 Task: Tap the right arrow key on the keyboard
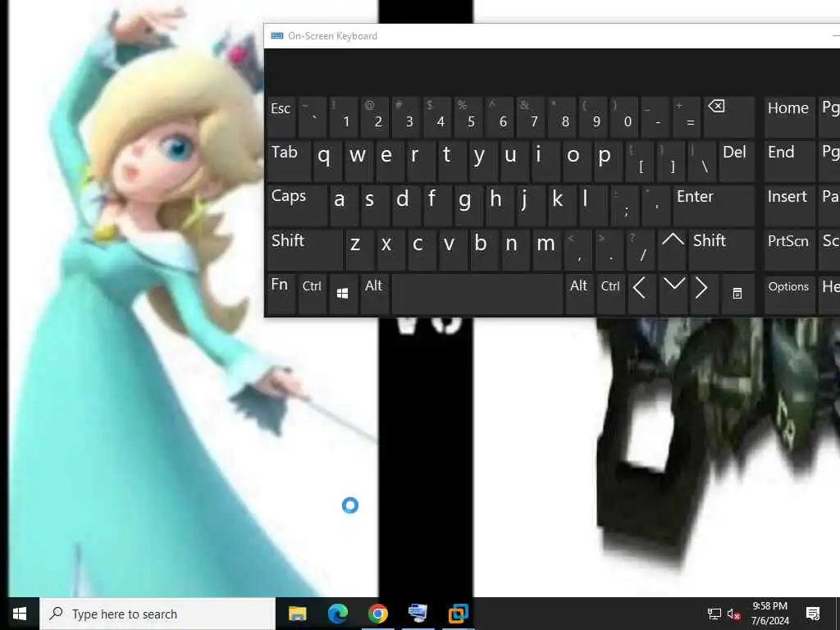pos(705,294)
